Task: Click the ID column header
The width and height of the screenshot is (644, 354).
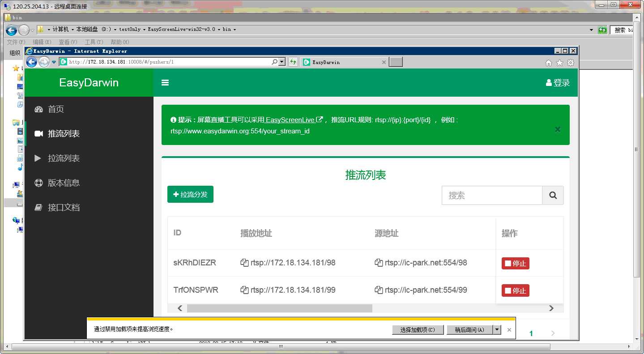Action: click(177, 233)
